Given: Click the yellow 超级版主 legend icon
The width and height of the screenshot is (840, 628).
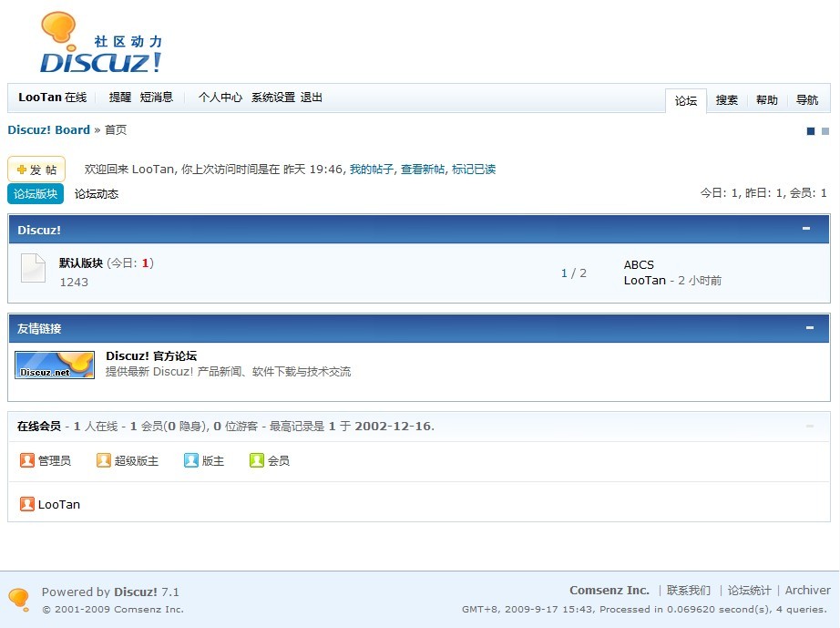Looking at the screenshot, I should coord(103,460).
